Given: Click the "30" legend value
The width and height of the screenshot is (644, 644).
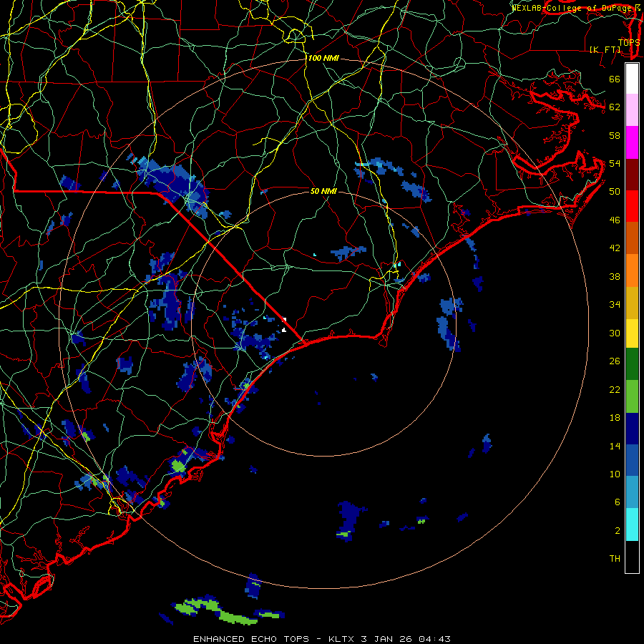Looking at the screenshot, I should 615,333.
